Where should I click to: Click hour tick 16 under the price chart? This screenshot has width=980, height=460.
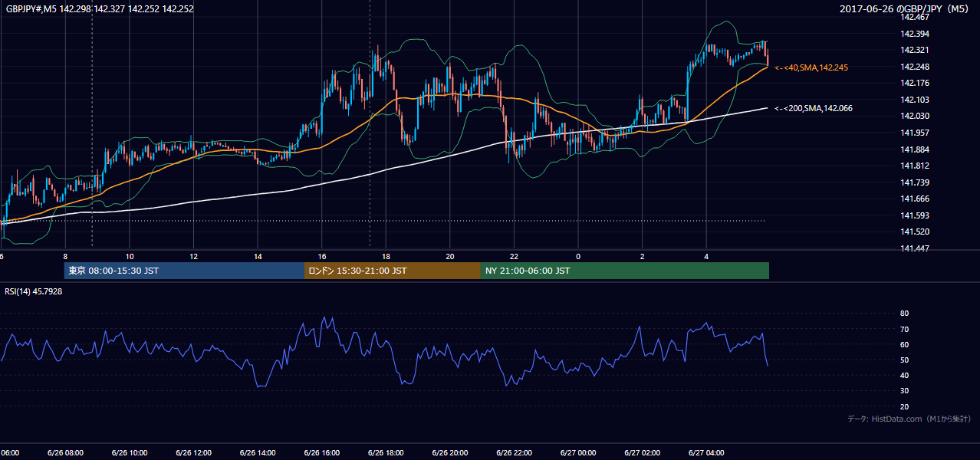(x=322, y=256)
